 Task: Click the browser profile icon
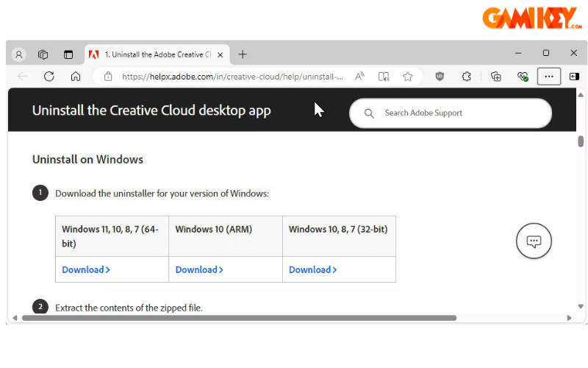pos(19,54)
